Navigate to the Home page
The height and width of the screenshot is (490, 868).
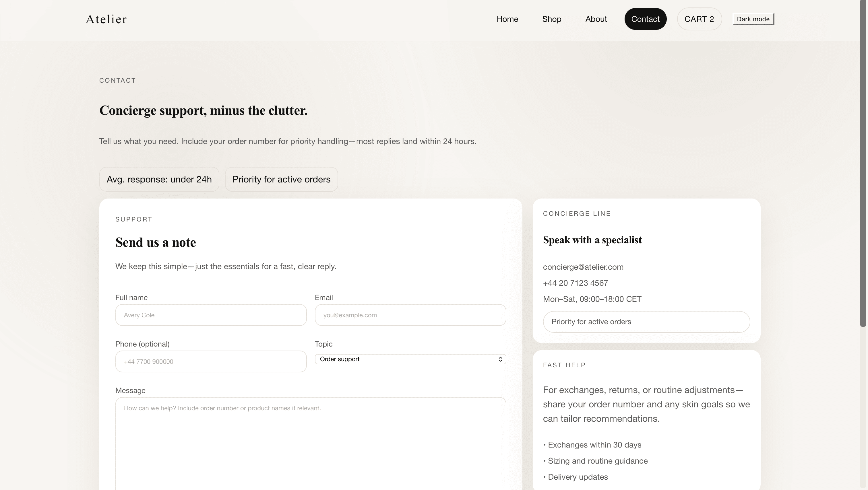point(507,19)
